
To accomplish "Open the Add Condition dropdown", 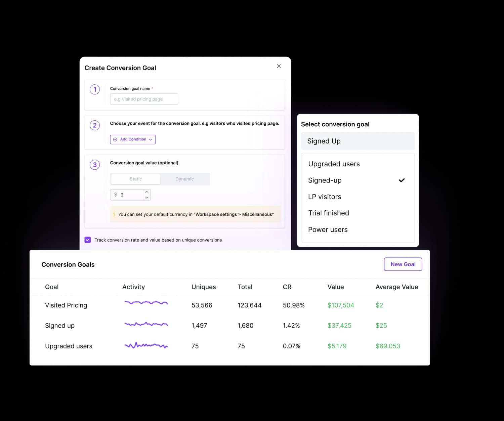I will click(133, 139).
